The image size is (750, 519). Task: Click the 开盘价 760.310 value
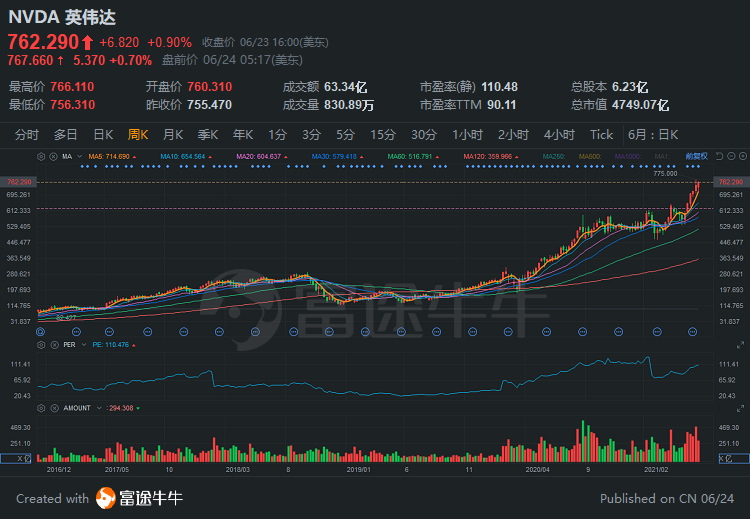click(x=210, y=87)
